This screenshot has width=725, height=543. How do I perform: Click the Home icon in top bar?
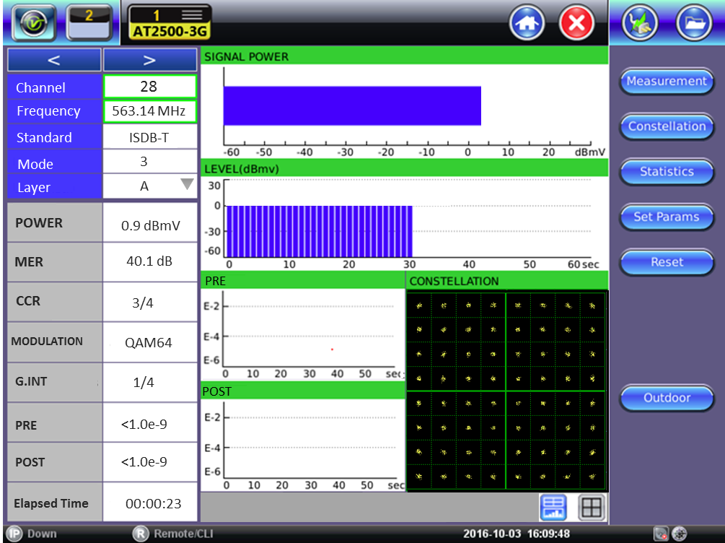coord(527,23)
